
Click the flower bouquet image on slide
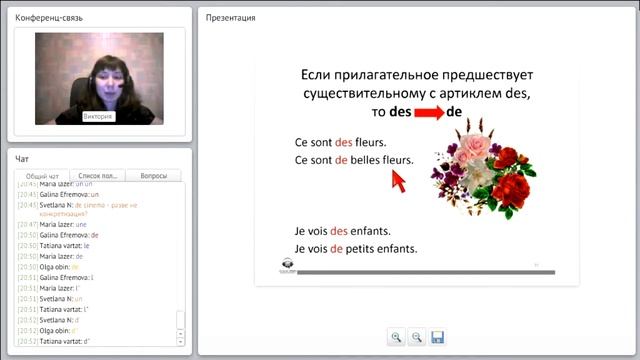(484, 169)
